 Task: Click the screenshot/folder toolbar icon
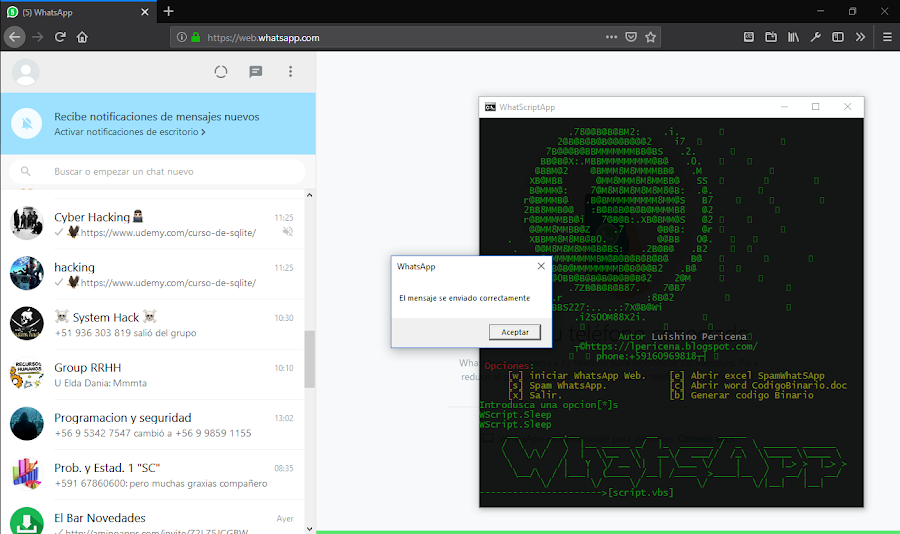click(x=771, y=37)
